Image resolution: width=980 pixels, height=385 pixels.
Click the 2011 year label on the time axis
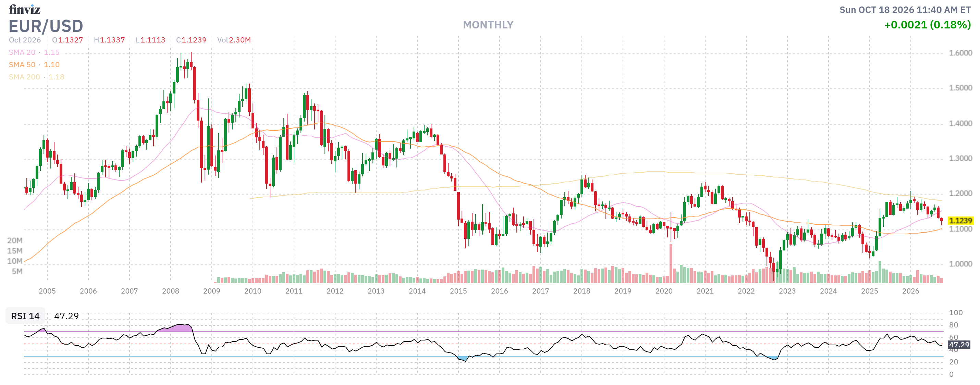pos(294,291)
